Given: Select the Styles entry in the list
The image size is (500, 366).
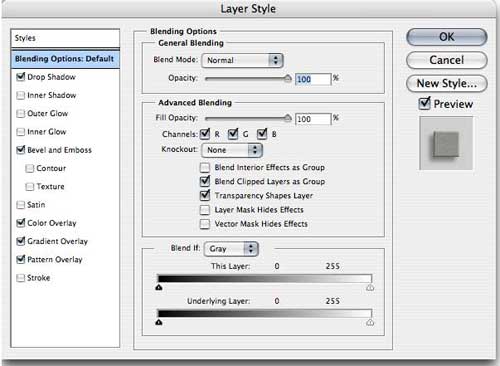Looking at the screenshot, I should point(65,38).
